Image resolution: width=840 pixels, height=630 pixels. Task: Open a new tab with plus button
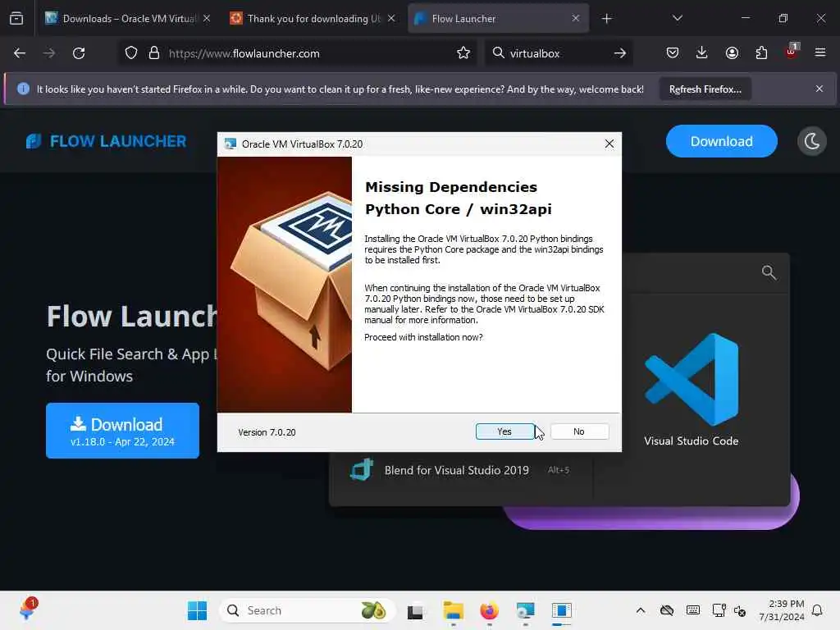point(606,19)
